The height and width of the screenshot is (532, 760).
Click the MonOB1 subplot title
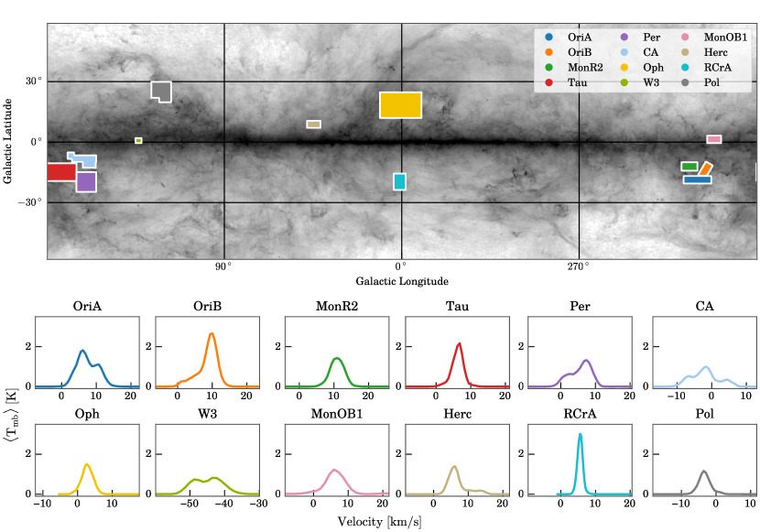point(337,414)
